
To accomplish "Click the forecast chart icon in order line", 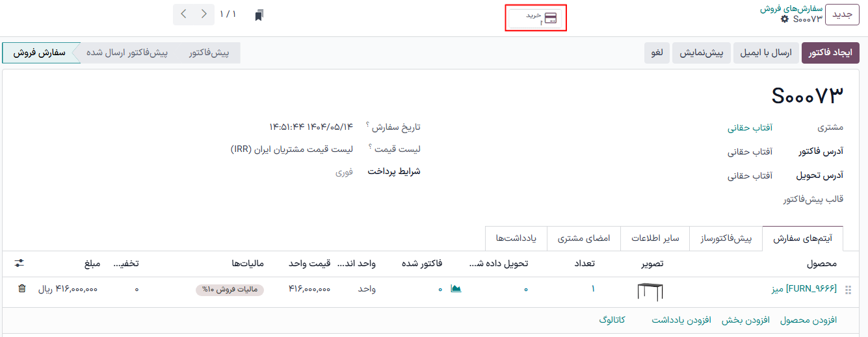I will pyautogui.click(x=456, y=289).
